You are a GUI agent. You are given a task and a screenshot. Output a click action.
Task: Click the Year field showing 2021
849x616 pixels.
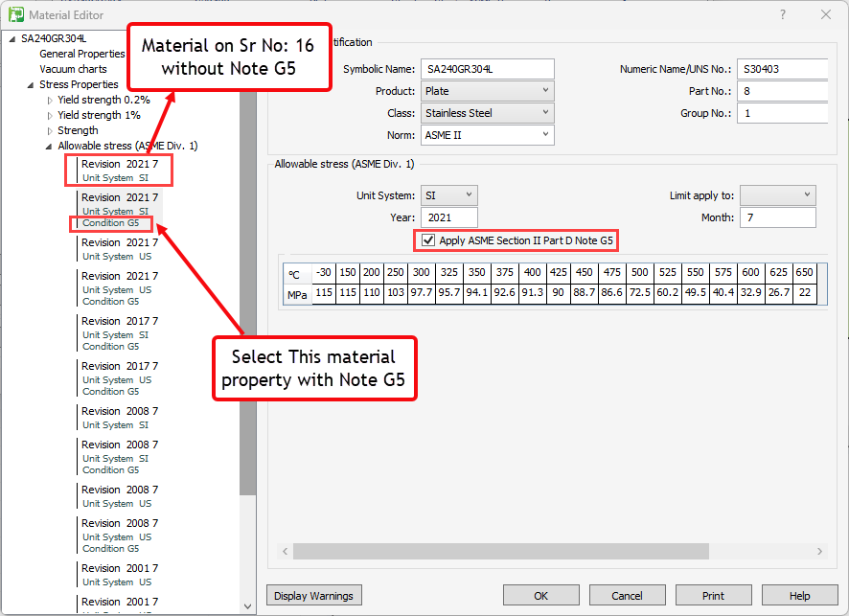point(448,217)
